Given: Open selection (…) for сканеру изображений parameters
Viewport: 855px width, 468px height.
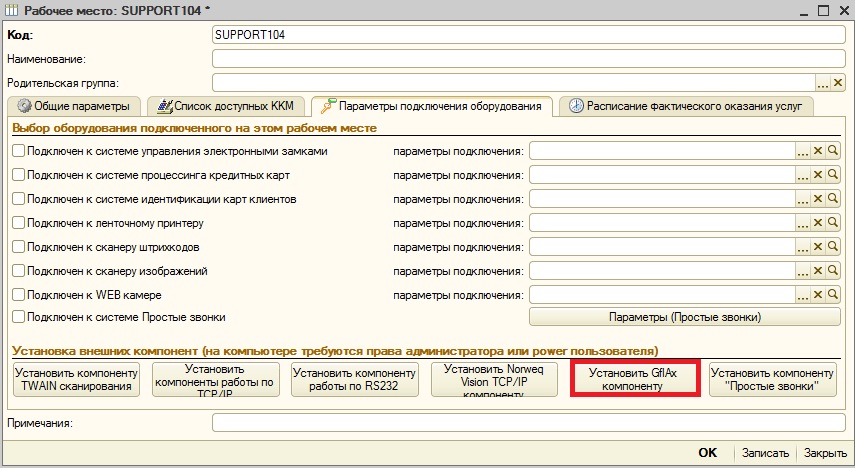Looking at the screenshot, I should click(803, 271).
